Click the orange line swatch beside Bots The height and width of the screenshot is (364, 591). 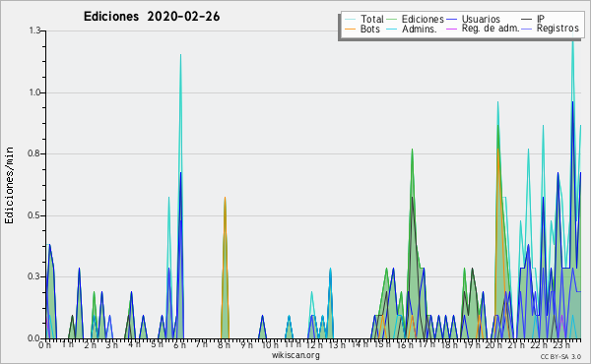pyautogui.click(x=350, y=29)
